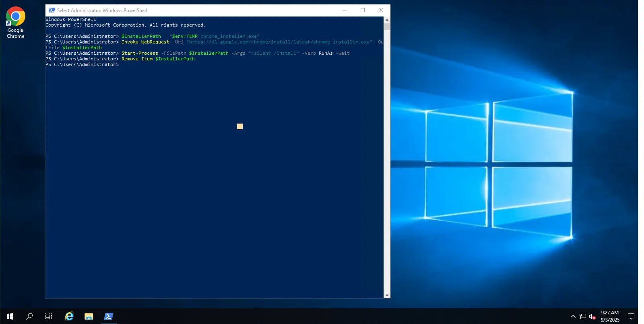
Task: Open Task View from the taskbar
Action: point(49,316)
